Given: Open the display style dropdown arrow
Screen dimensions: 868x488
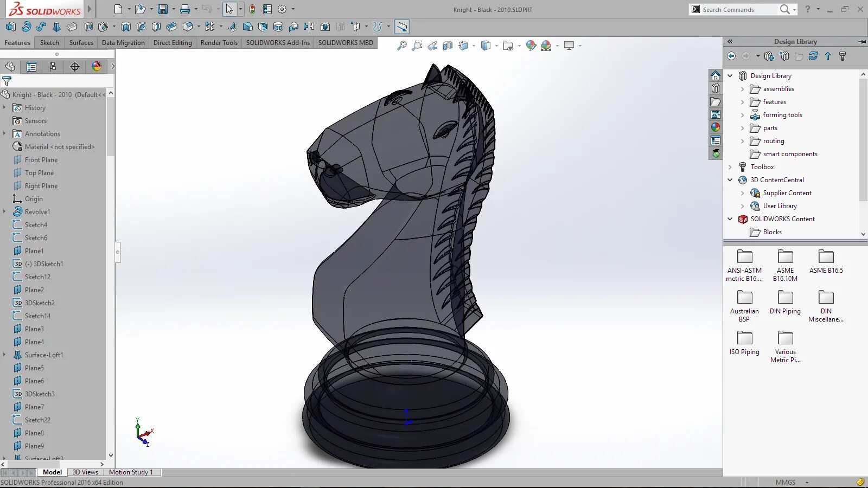Looking at the screenshot, I should point(497,46).
